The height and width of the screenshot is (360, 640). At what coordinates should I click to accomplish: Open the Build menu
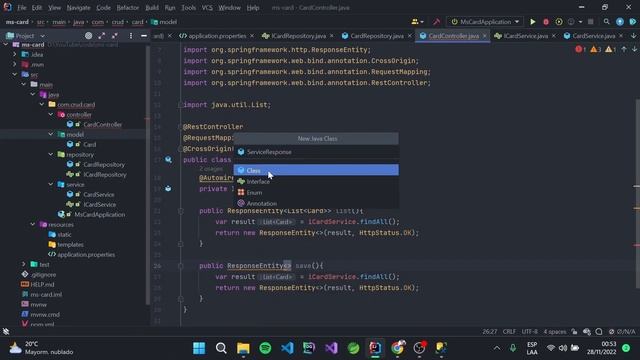click(x=152, y=7)
